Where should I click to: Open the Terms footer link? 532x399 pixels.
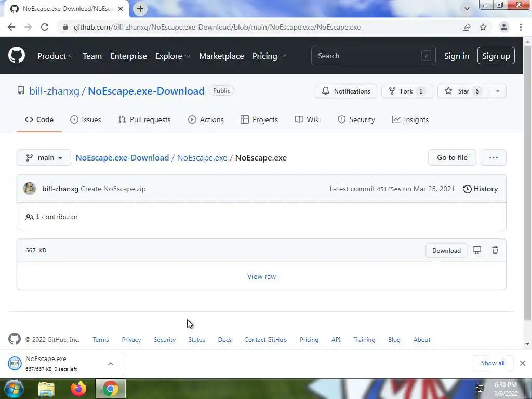click(101, 340)
